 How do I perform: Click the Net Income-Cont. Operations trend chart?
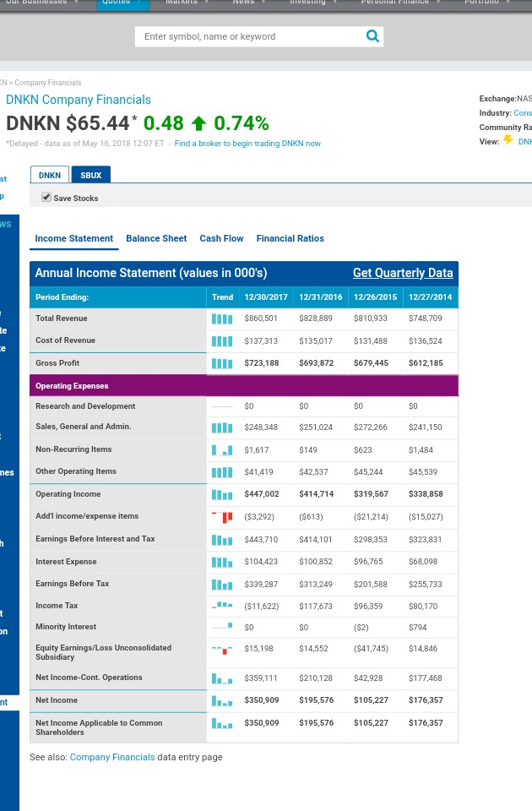pos(222,678)
